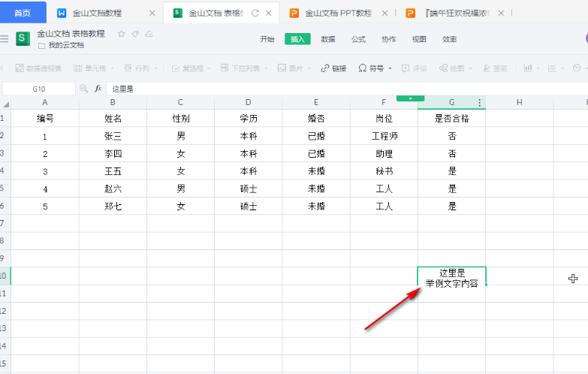Select the cell containing 助理
Screen dimensions: 588x374
384,154
